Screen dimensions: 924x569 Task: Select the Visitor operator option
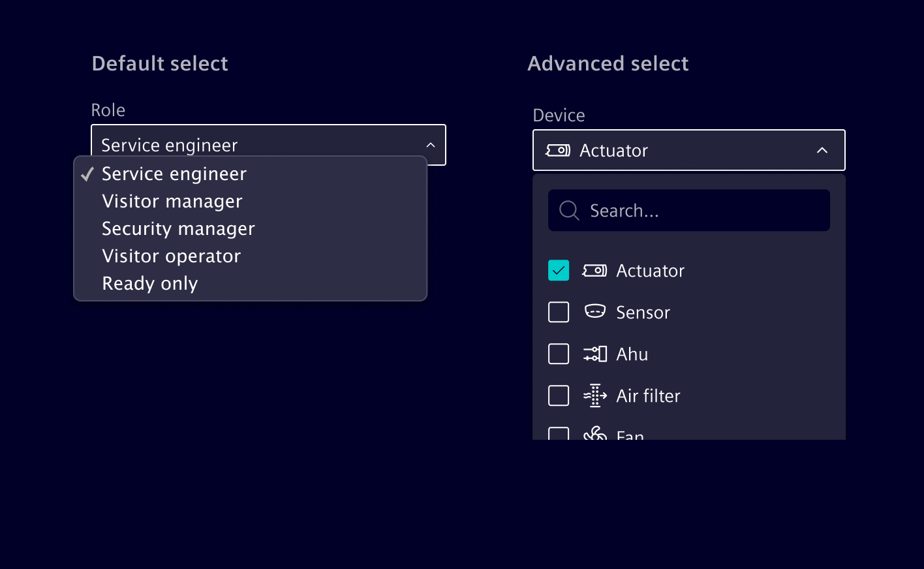click(171, 256)
